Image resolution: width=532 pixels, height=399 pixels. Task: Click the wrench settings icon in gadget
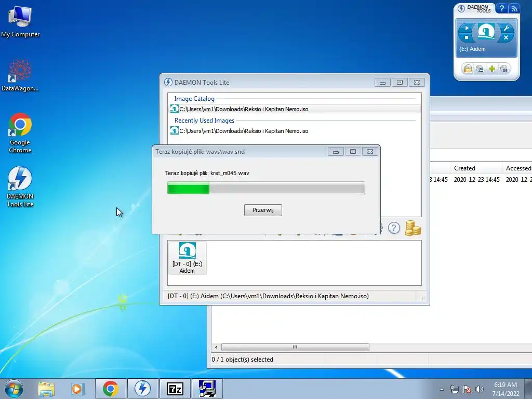click(506, 28)
